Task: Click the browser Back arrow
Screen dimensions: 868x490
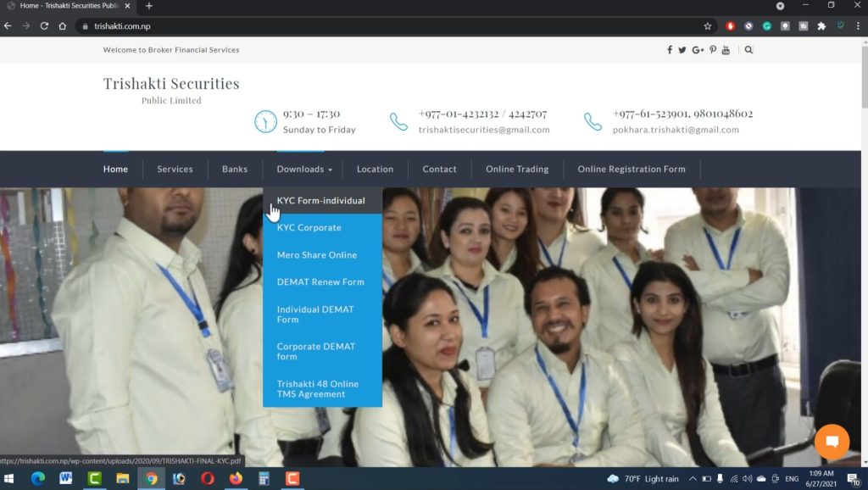Action: 8,26
